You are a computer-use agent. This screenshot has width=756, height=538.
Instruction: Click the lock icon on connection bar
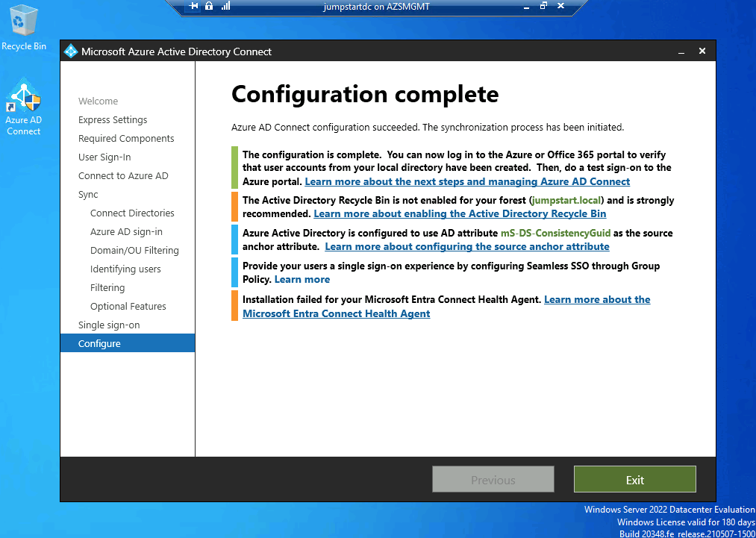[x=209, y=6]
